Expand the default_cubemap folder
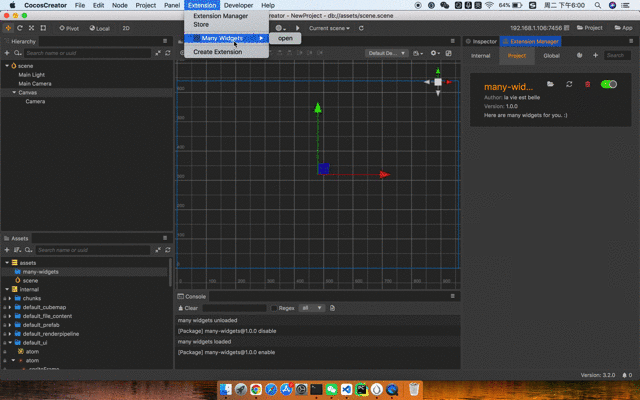The height and width of the screenshot is (400, 640). click(10, 307)
